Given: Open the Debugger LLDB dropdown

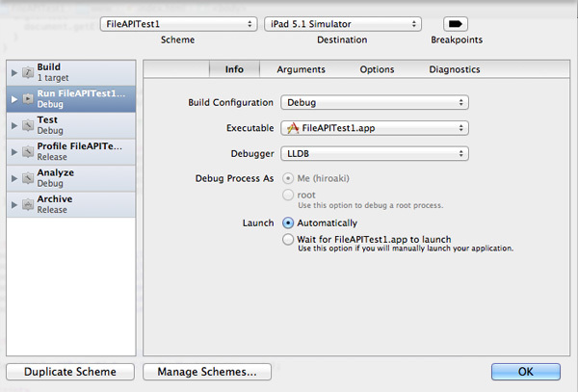Looking at the screenshot, I should [375, 154].
